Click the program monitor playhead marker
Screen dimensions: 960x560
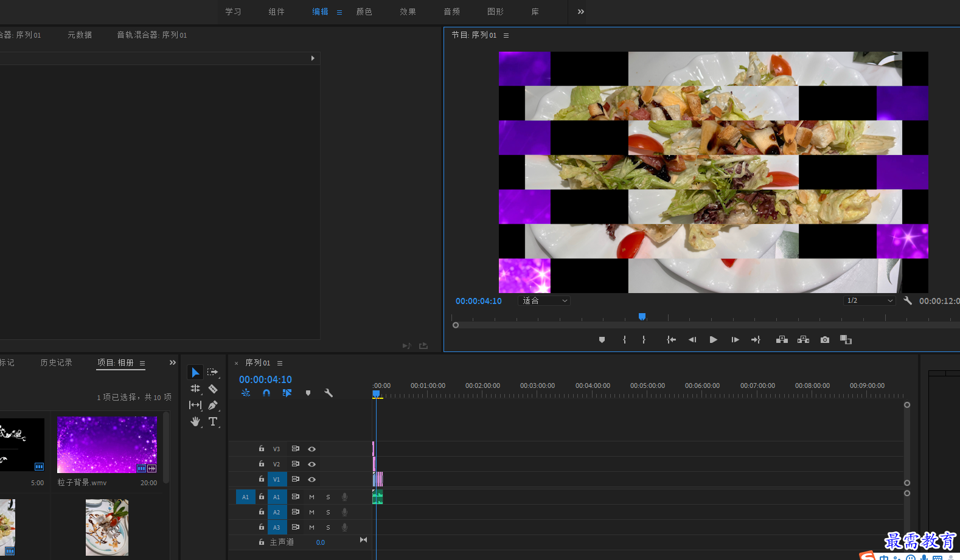[642, 317]
